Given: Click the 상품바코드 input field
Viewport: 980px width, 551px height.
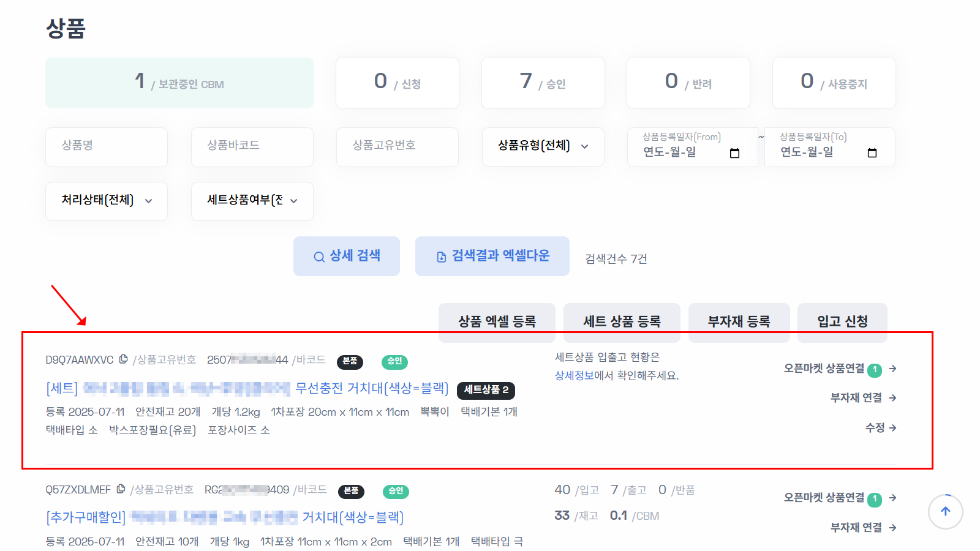Looking at the screenshot, I should coord(252,147).
